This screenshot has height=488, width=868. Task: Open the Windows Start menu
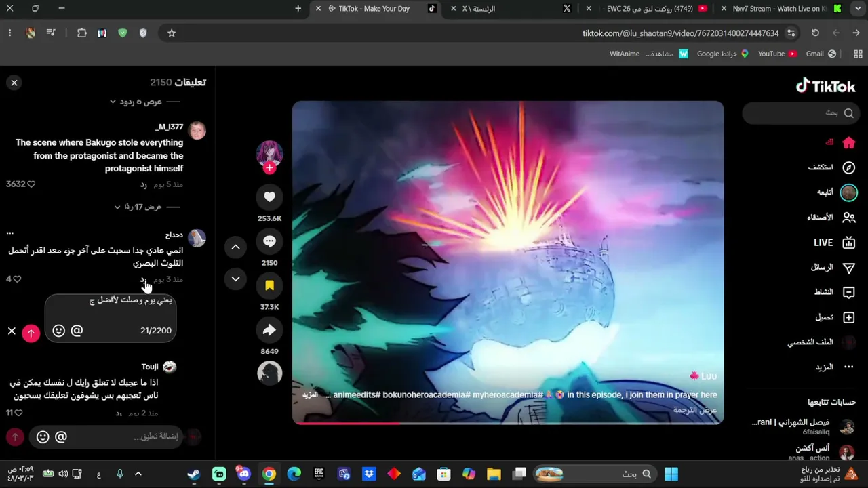pos(671,474)
